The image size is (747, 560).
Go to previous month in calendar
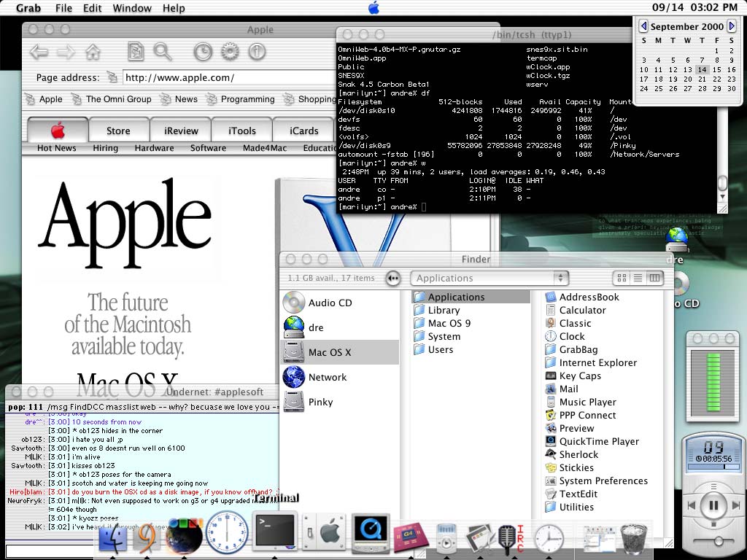coord(643,26)
